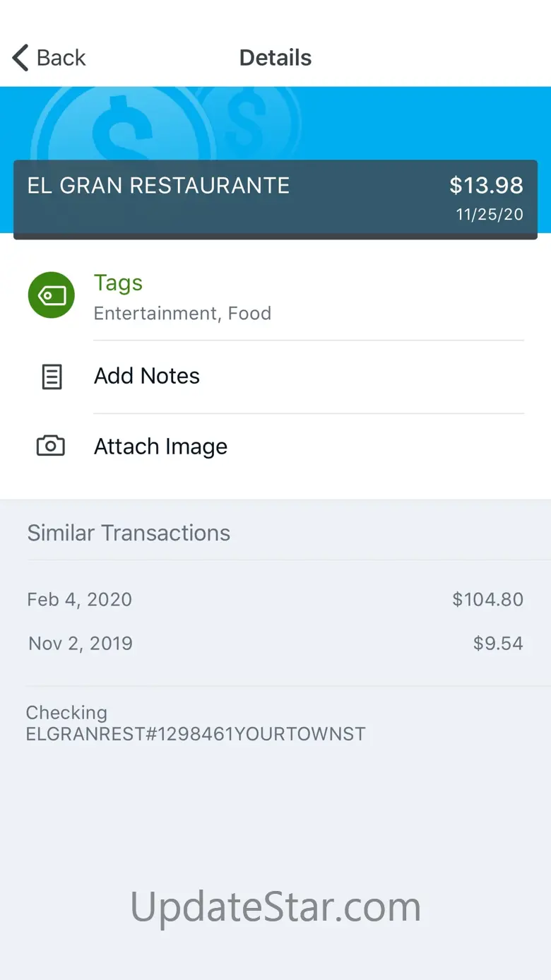Go back with the Back label
This screenshot has height=980, width=551.
(61, 57)
